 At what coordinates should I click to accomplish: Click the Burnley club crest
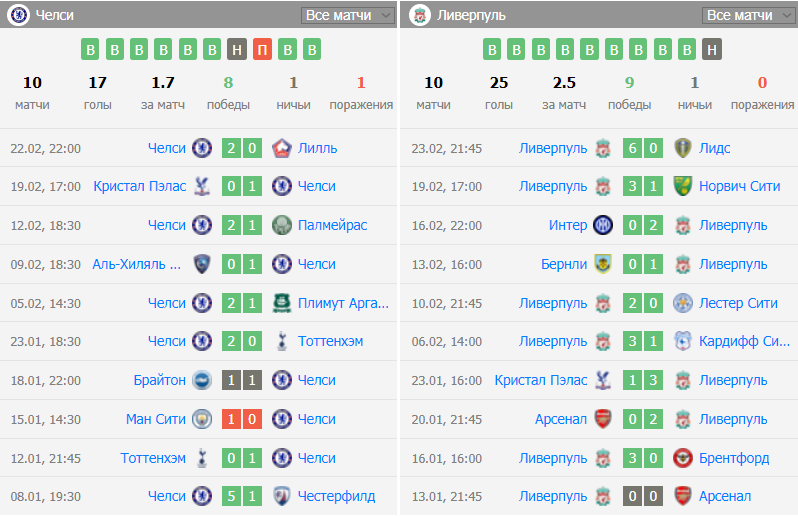602,264
